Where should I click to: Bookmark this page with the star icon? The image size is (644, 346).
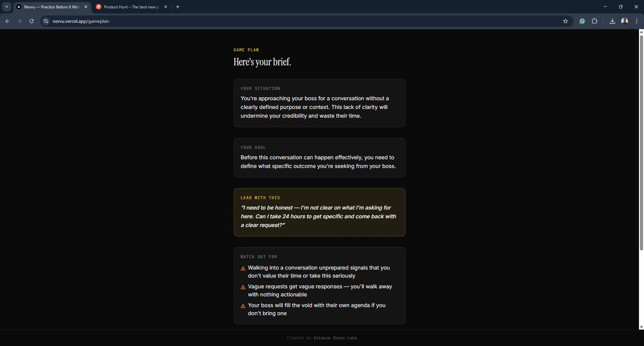(566, 21)
